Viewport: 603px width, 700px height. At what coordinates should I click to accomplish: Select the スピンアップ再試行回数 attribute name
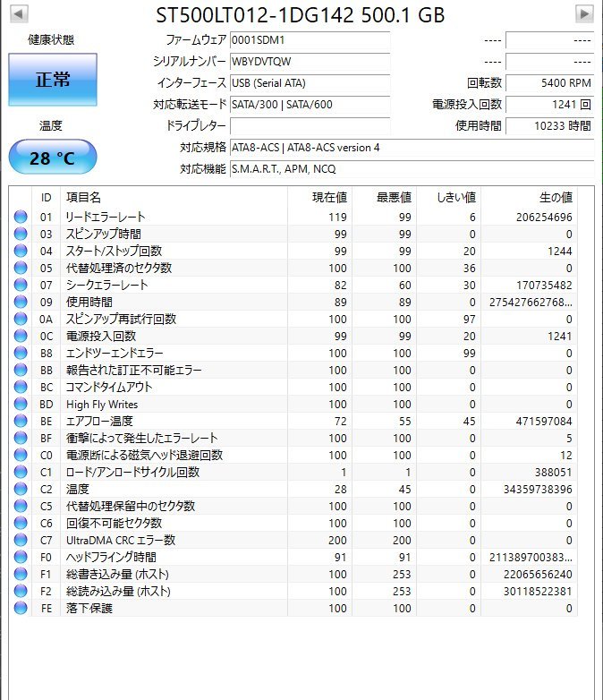coord(121,319)
